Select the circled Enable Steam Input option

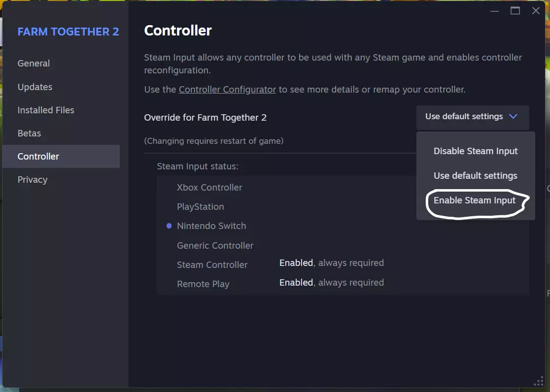(x=475, y=200)
